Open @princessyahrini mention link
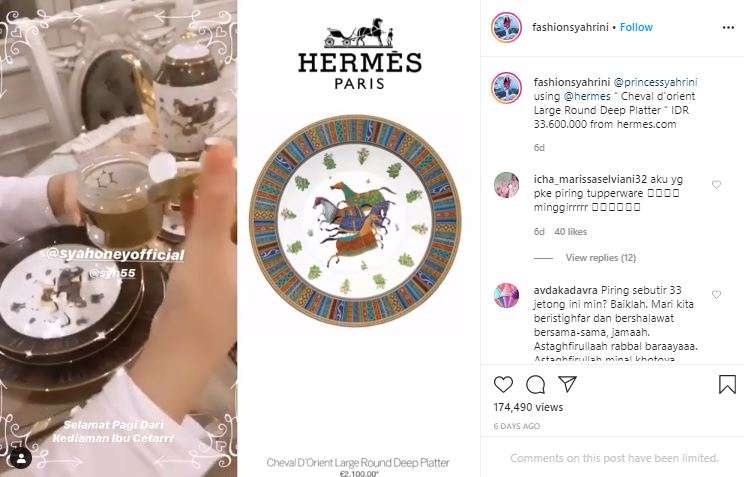The height and width of the screenshot is (477, 744). point(655,82)
